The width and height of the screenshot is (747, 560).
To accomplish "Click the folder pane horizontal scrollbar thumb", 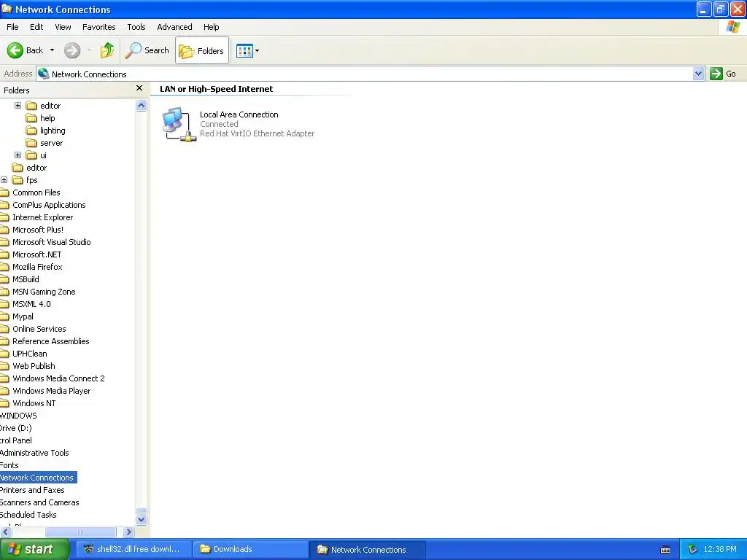I will coord(80,532).
